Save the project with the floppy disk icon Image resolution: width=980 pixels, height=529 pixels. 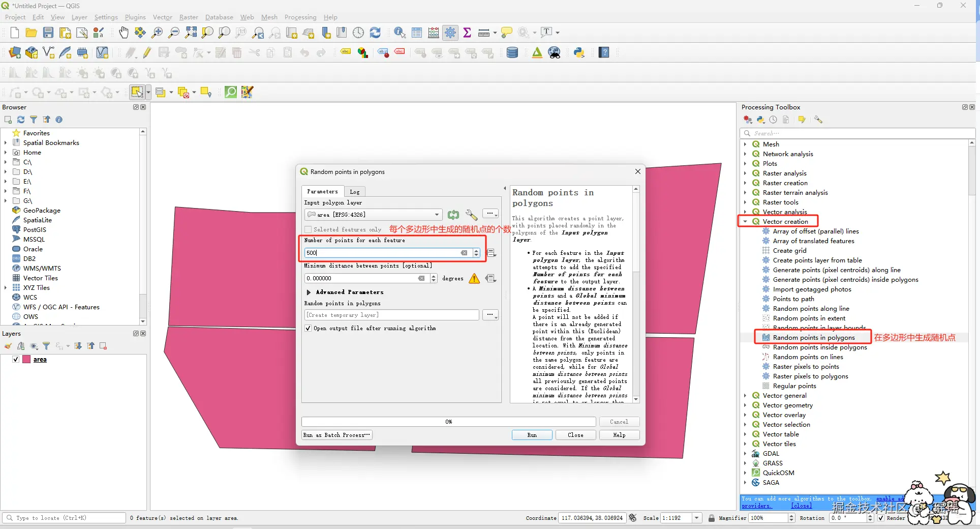(x=48, y=33)
